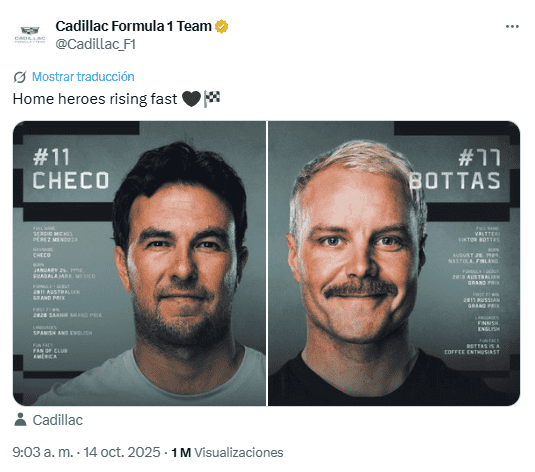
Task: Click the Mostrar traducción link
Action: coord(83,76)
